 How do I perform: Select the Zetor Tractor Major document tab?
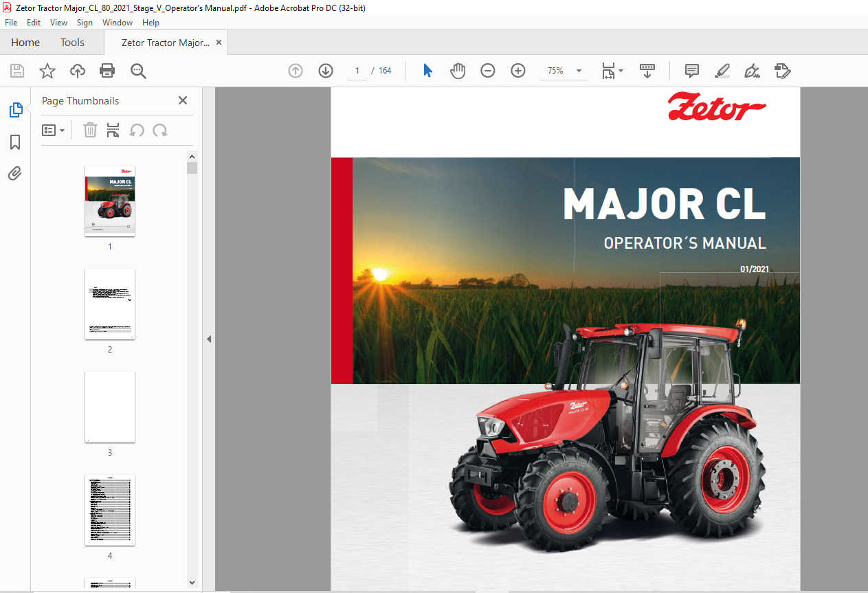click(x=166, y=43)
